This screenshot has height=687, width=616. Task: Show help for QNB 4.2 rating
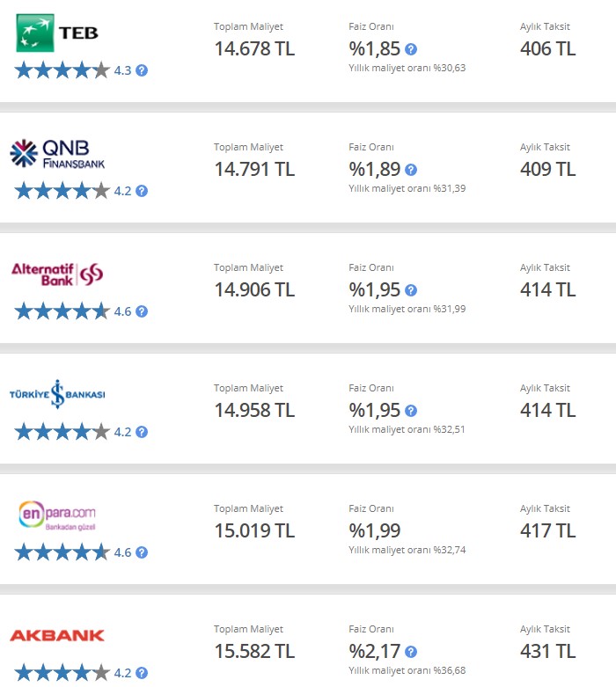pyautogui.click(x=142, y=191)
